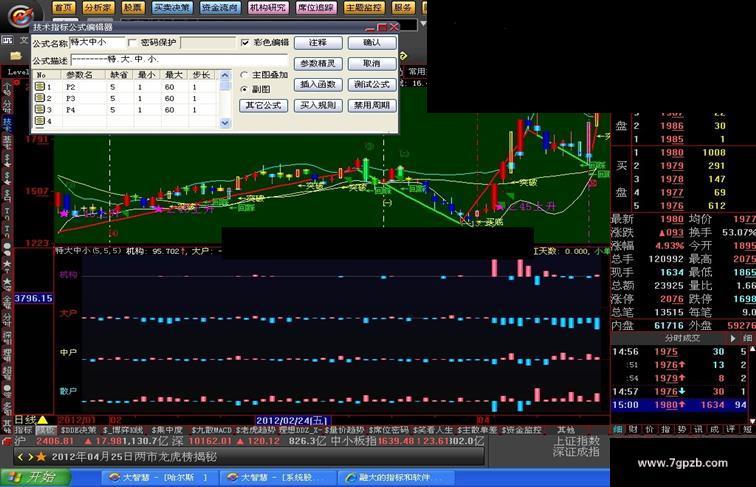The width and height of the screenshot is (756, 487).
Task: Open the 服务 menu tab
Action: tap(403, 8)
